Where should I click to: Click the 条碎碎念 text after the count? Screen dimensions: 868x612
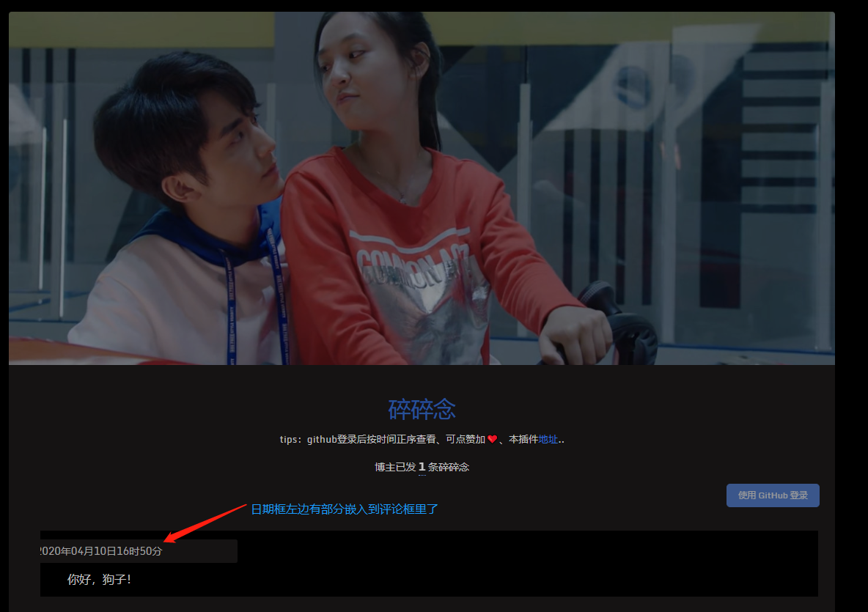click(x=449, y=467)
